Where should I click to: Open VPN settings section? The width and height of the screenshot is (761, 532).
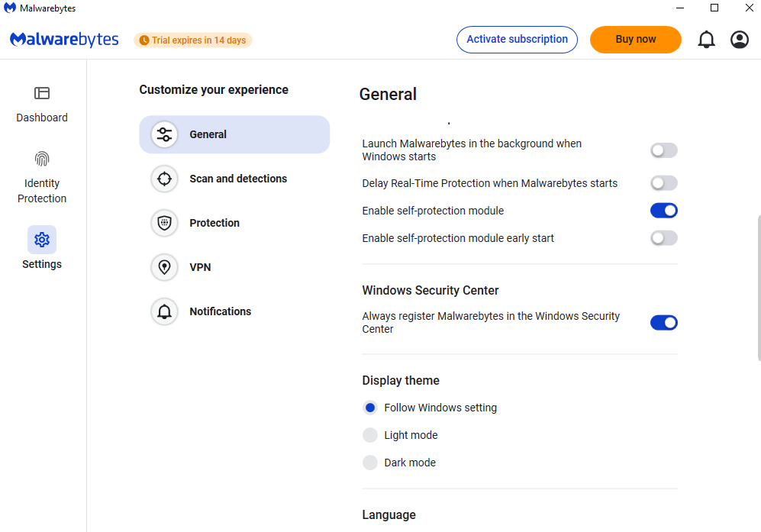[x=234, y=267]
